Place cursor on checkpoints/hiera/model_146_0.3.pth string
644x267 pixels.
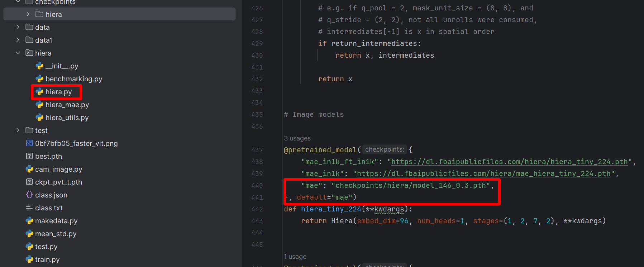(x=410, y=186)
